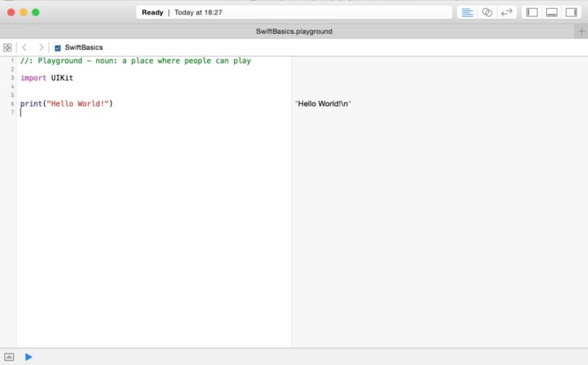Viewport: 588px width, 365px height.
Task: Toggle the Debug area panel
Action: [552, 13]
